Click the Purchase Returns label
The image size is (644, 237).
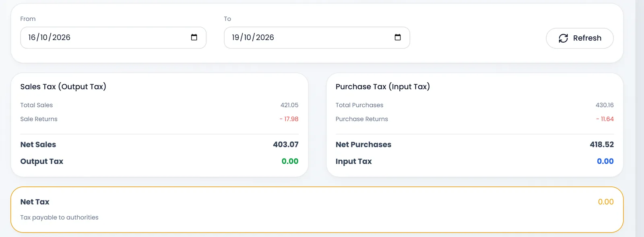[x=362, y=119]
